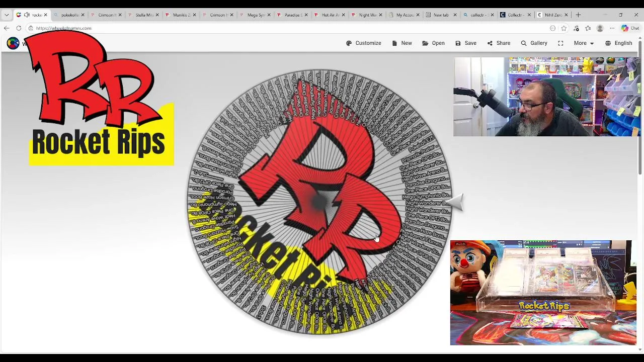Click the site info lock icon
Screen dimensions: 644x362
coord(31,28)
